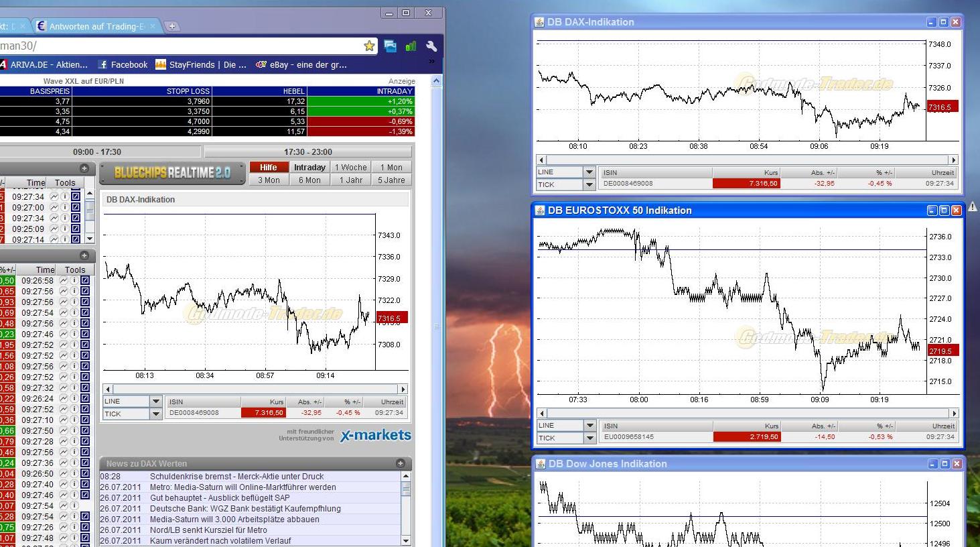The height and width of the screenshot is (547, 980).
Task: Click blue trade icon for 09:27:40 row
Action: point(85,485)
